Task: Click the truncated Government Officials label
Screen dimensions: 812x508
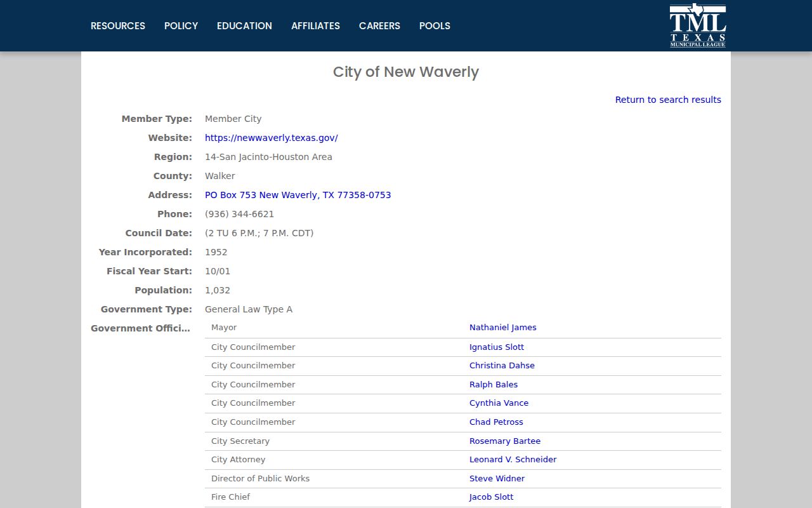Action: [x=141, y=328]
